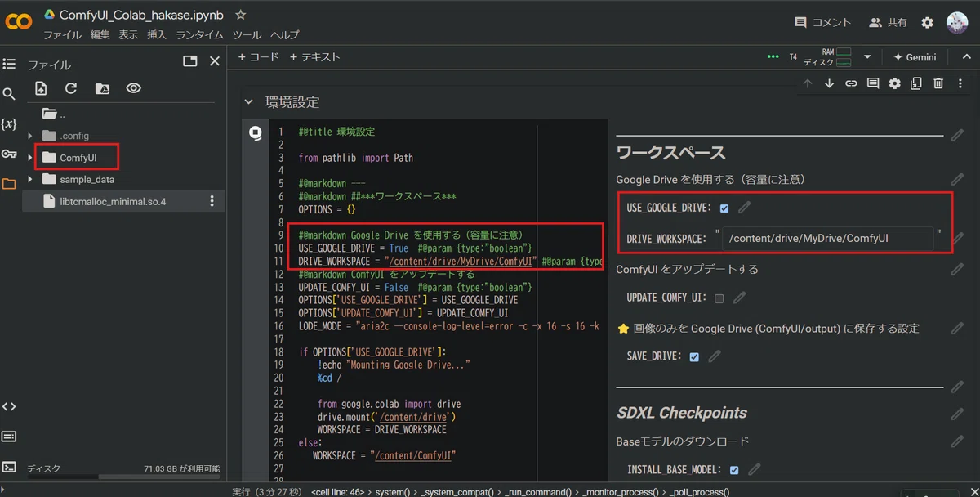Screen dimensions: 980x497
Task: Open the file panel in new window
Action: (189, 61)
